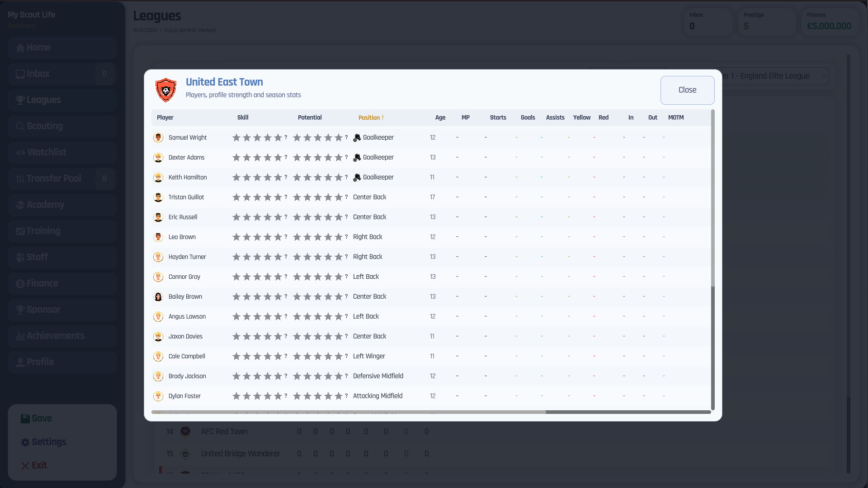Click Jaxon Davies' player avatar
This screenshot has width=868, height=488.
tap(158, 337)
